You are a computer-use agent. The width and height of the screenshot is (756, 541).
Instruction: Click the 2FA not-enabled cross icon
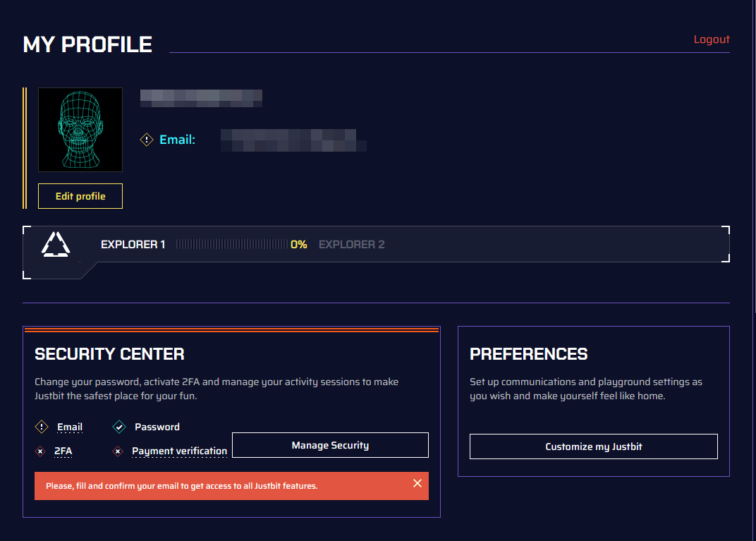[40, 451]
